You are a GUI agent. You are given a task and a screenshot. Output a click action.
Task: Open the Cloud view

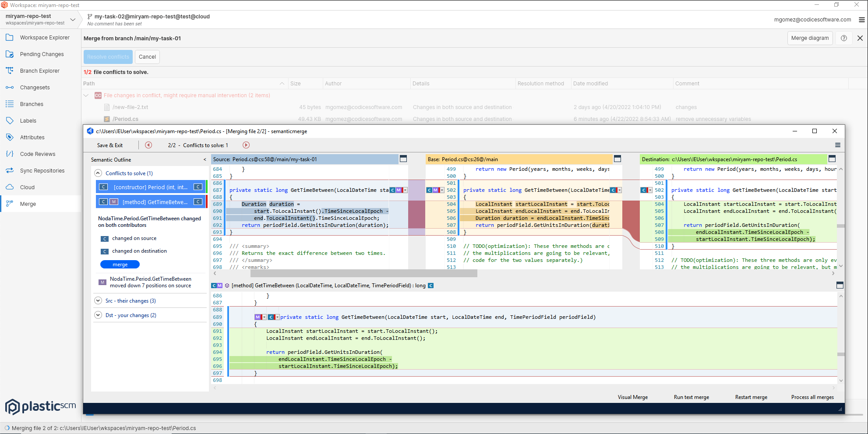(27, 187)
